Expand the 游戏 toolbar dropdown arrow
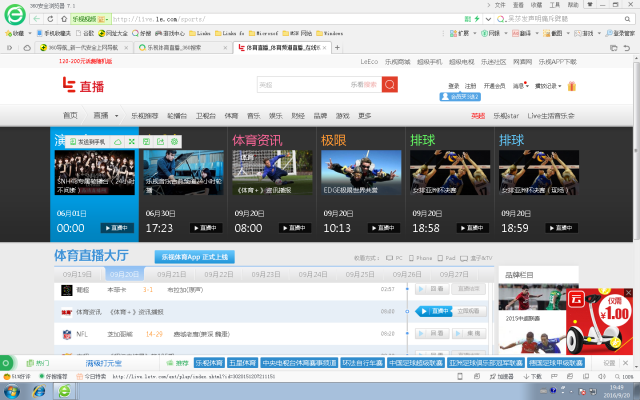The image size is (640, 400). (x=599, y=33)
